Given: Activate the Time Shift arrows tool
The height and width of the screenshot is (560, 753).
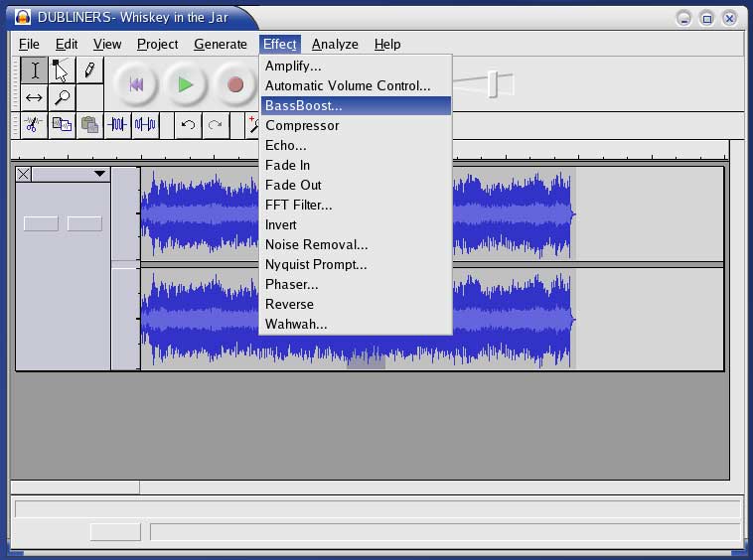Looking at the screenshot, I should pos(35,97).
